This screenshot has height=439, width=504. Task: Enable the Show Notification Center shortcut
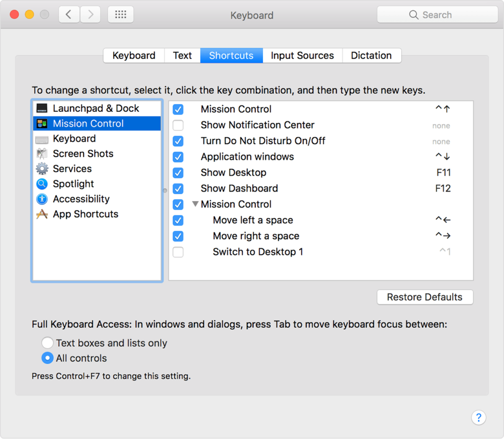point(178,125)
